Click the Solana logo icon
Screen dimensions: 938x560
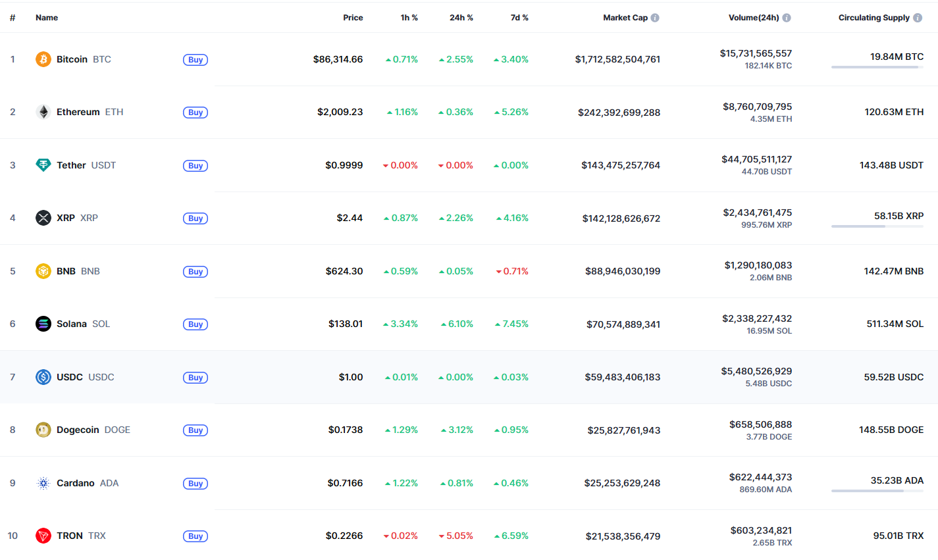click(43, 324)
